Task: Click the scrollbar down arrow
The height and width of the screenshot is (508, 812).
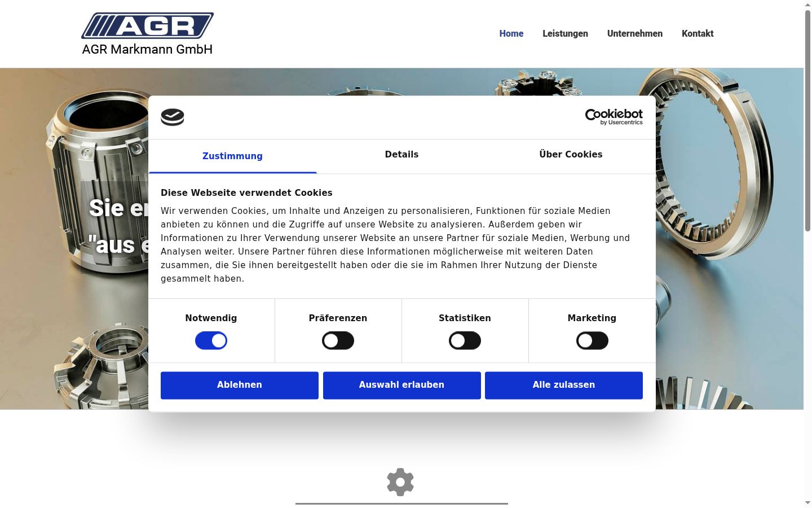Action: (807, 503)
